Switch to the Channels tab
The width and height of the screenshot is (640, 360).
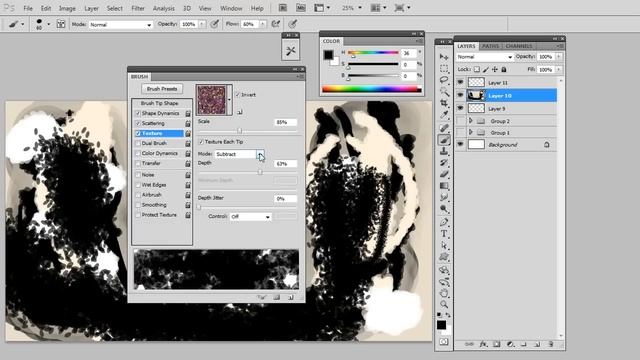[x=519, y=46]
